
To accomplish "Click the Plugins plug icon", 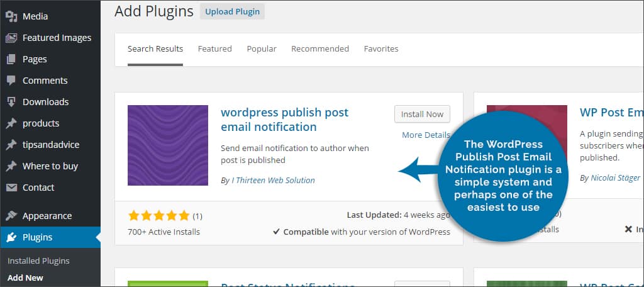I will pos(11,237).
